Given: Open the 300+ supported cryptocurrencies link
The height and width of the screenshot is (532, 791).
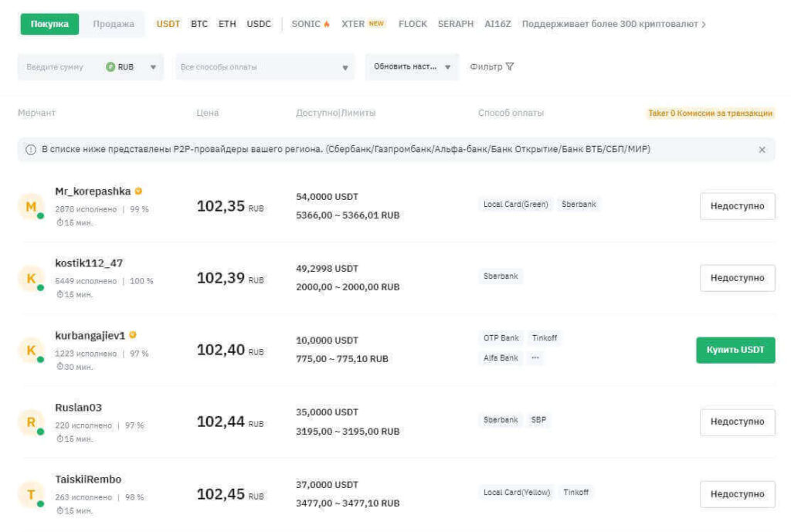Looking at the screenshot, I should pos(613,24).
